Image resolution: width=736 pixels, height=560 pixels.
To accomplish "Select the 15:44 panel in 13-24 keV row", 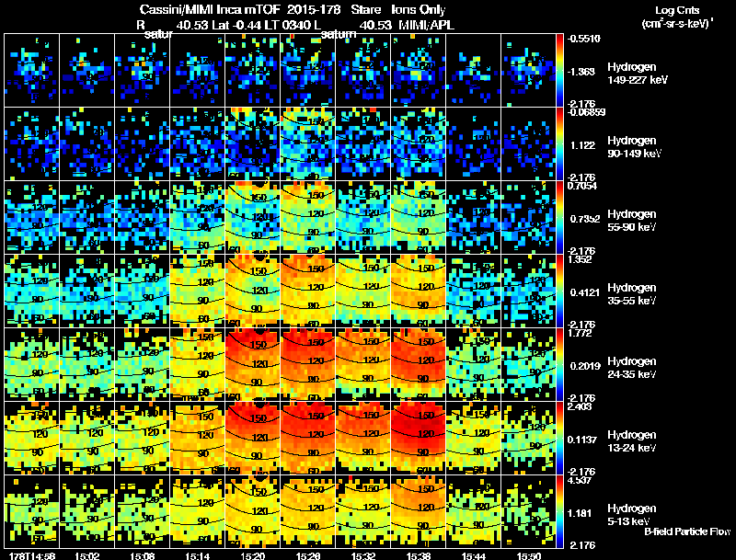I will tap(473, 438).
